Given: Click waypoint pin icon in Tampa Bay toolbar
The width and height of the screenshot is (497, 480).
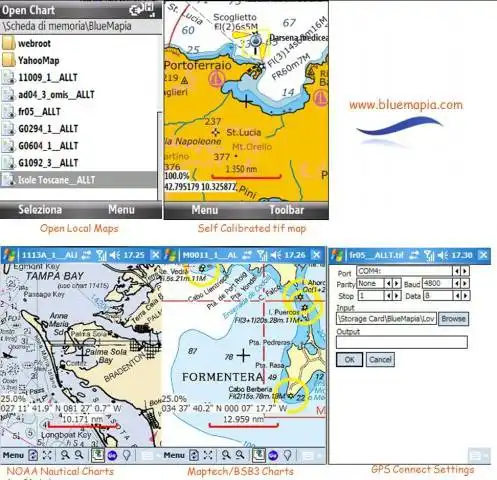Looking at the screenshot, I should pos(126,455).
